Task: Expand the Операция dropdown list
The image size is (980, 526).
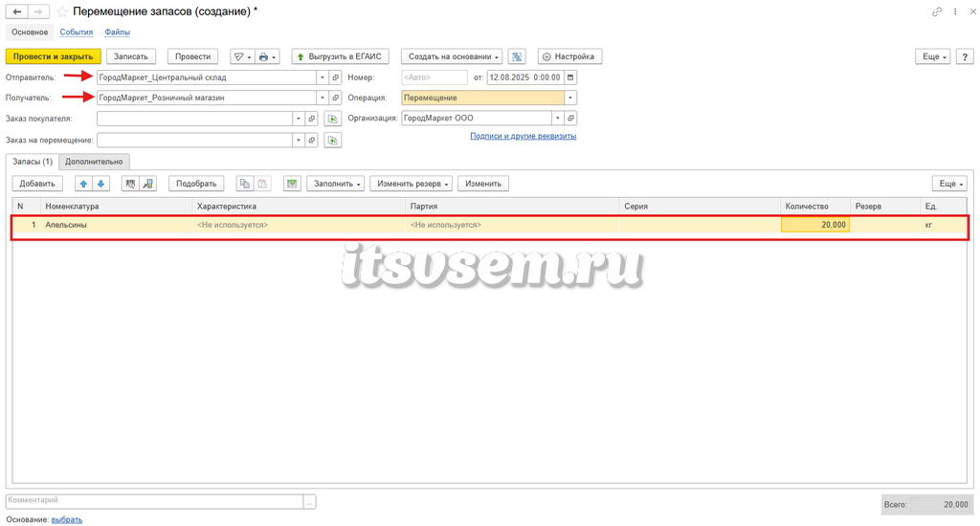Action: click(x=570, y=98)
